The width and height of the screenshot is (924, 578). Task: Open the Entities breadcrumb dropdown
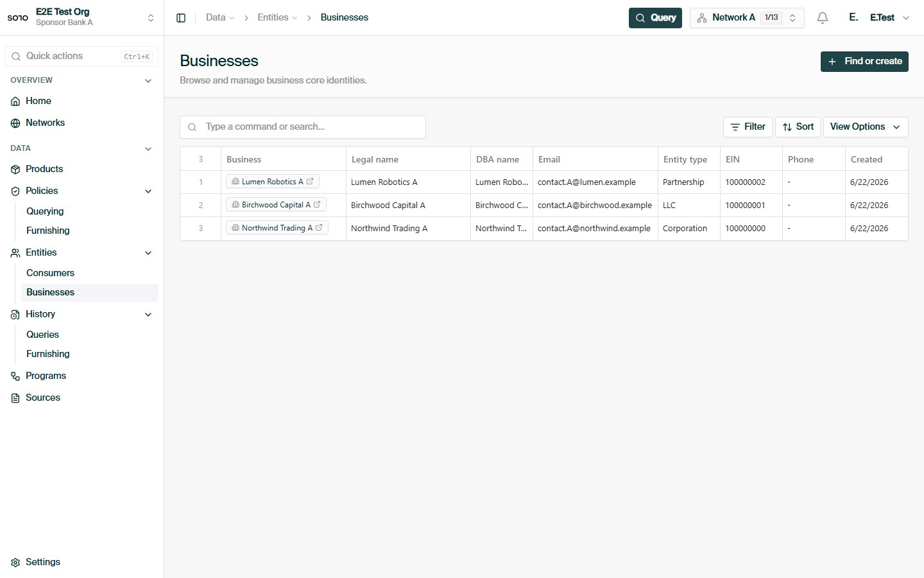277,18
